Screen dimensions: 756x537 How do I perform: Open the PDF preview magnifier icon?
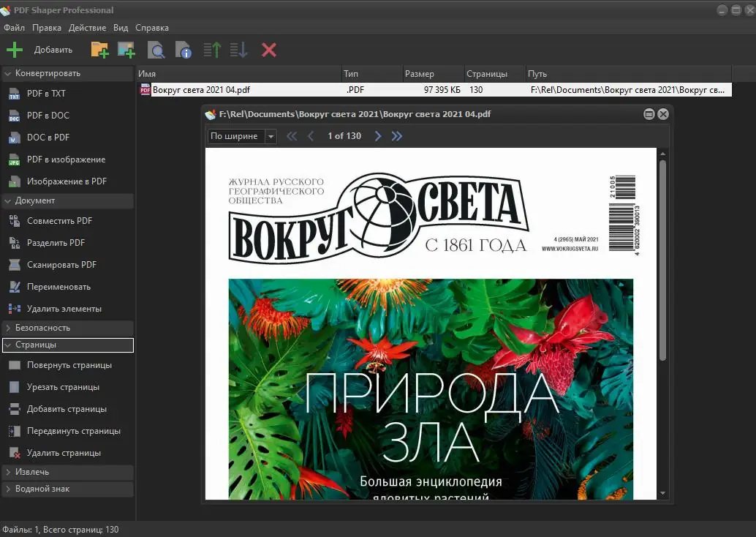pyautogui.click(x=156, y=49)
